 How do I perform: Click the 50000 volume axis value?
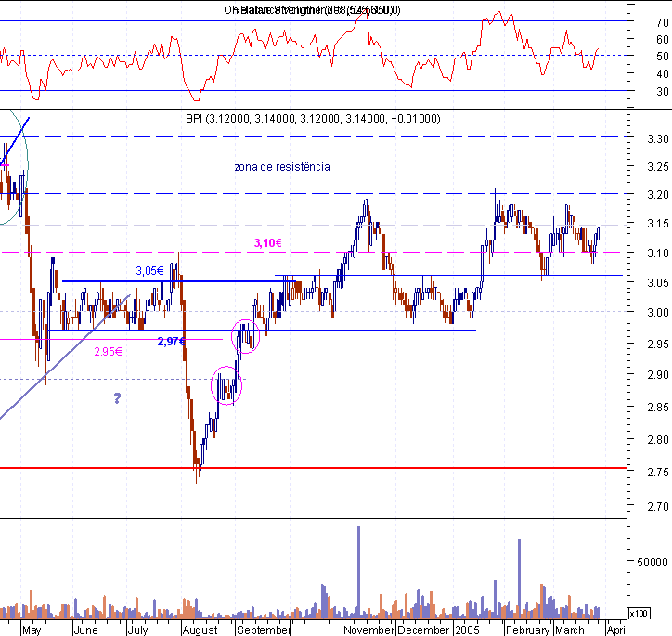point(653,563)
